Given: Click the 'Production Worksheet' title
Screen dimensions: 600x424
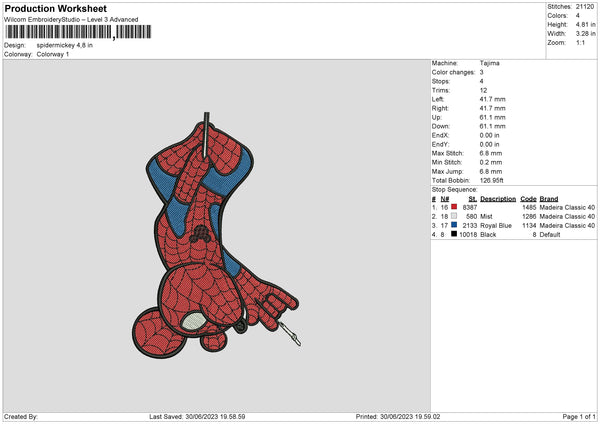Looking at the screenshot, I should click(x=55, y=8).
